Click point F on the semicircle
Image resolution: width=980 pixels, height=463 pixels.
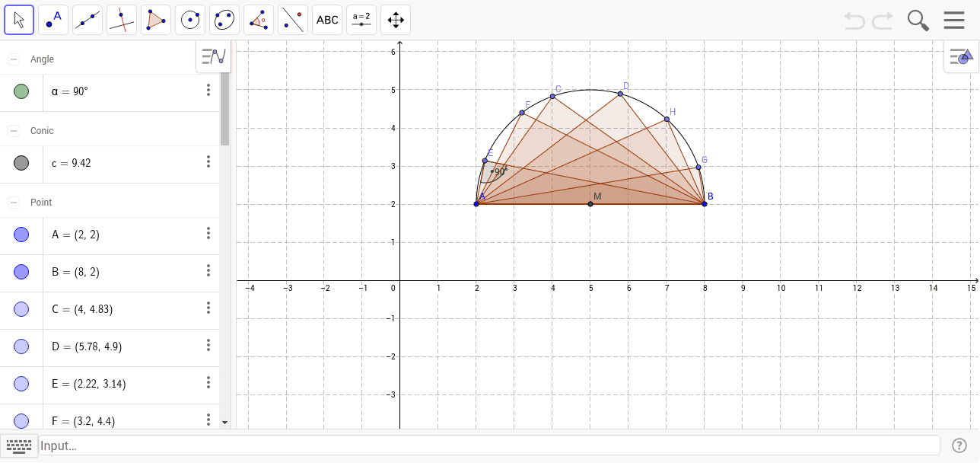click(522, 113)
